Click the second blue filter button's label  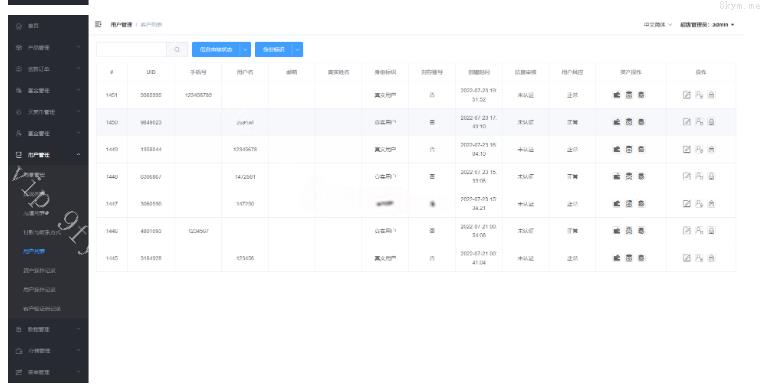274,49
